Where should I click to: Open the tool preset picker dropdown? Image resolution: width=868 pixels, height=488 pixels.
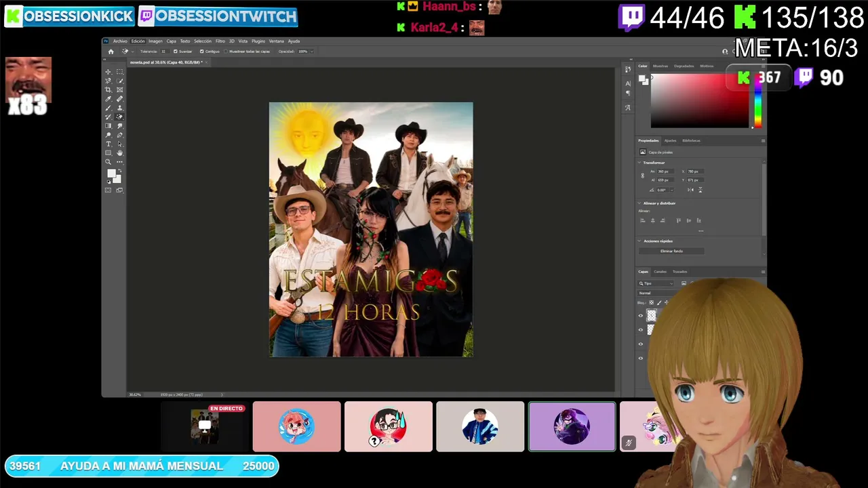click(132, 52)
